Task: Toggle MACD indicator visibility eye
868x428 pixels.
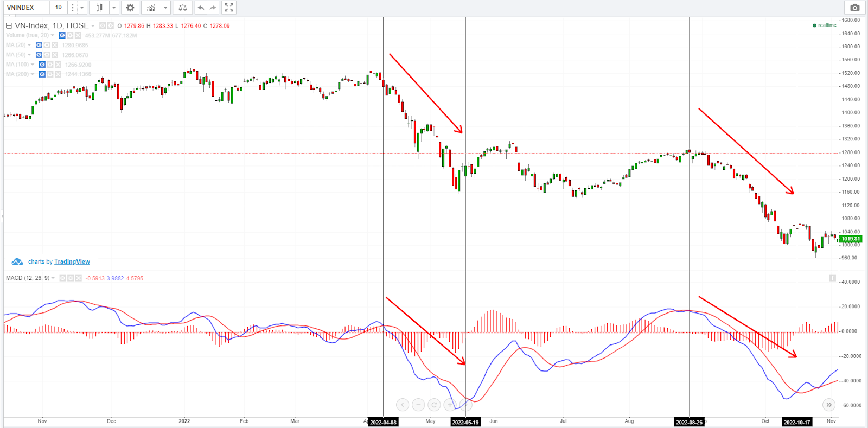Action: coord(63,278)
